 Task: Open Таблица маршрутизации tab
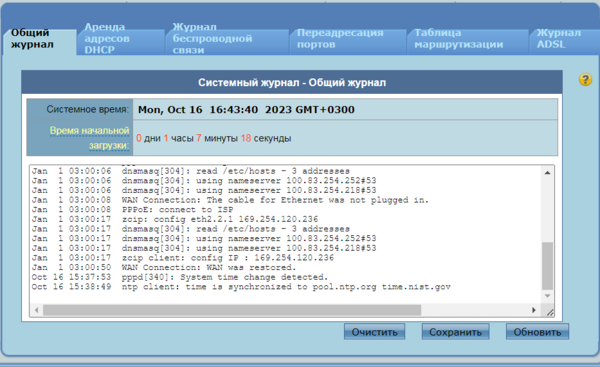click(468, 41)
